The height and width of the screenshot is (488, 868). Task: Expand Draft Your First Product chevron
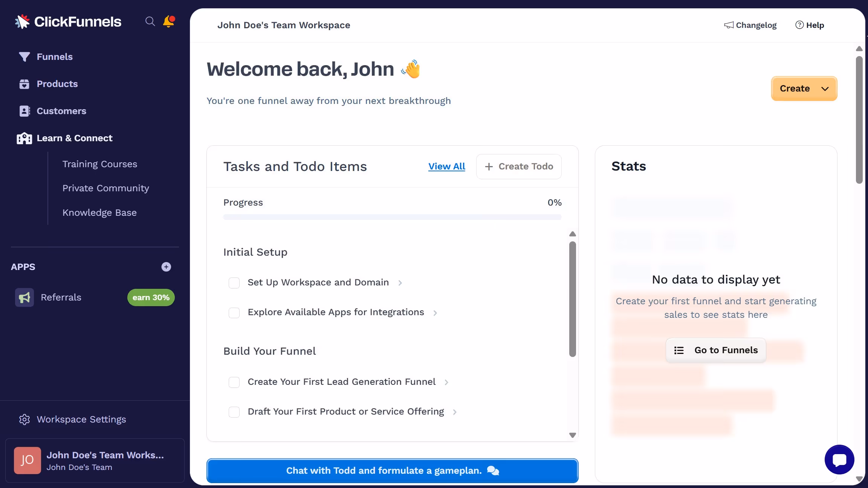point(455,412)
